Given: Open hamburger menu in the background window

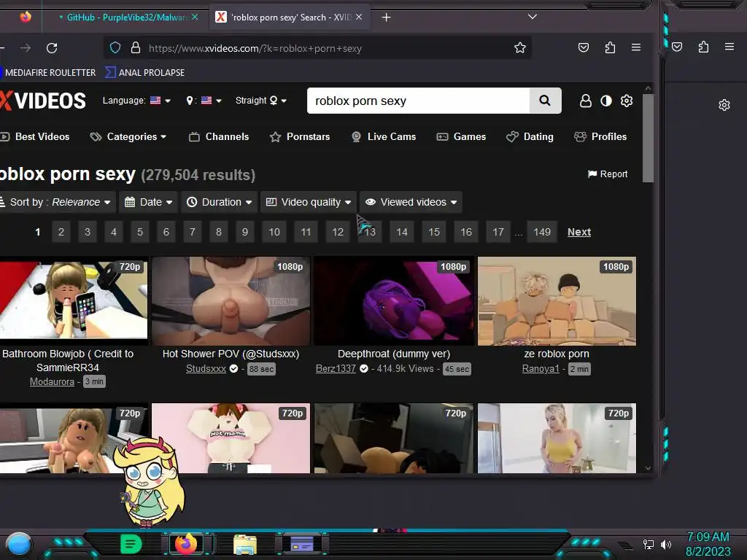Looking at the screenshot, I should tap(729, 47).
